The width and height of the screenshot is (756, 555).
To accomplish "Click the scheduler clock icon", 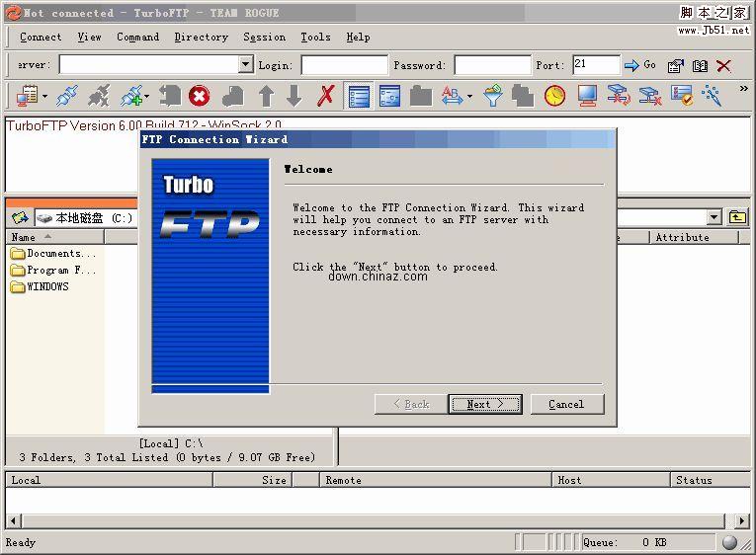I will point(554,96).
